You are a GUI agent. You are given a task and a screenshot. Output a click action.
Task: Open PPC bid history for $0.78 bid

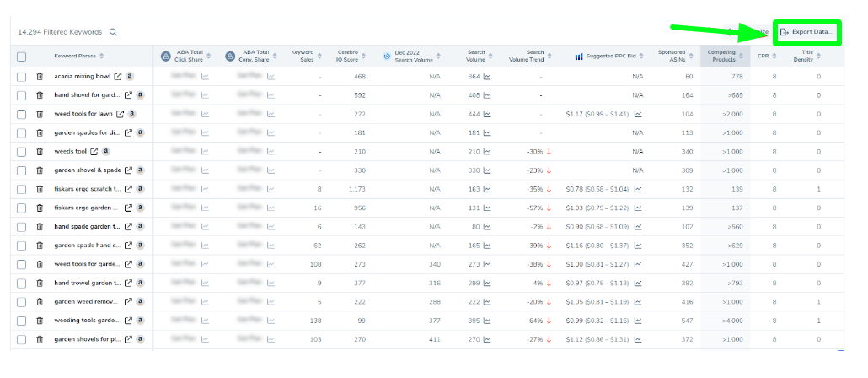(638, 190)
